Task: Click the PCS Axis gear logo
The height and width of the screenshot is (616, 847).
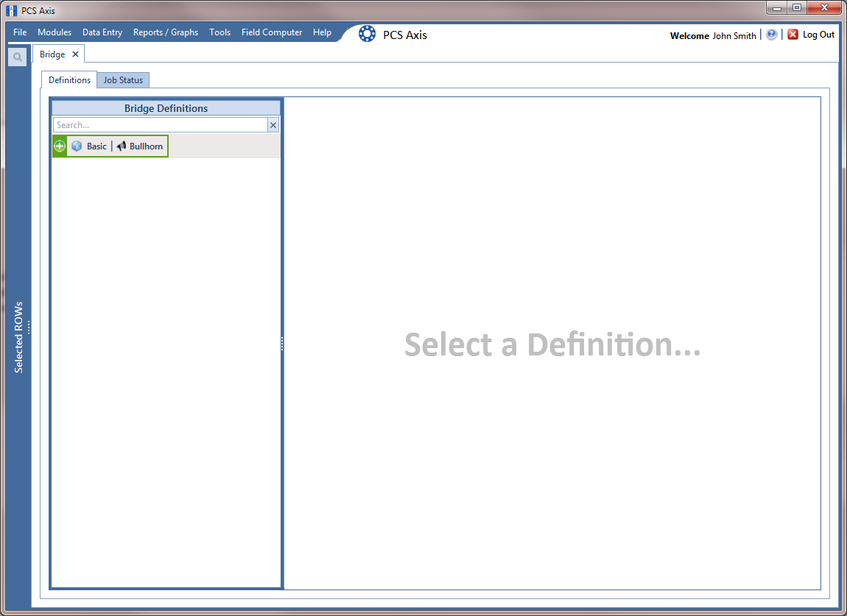Action: point(367,34)
